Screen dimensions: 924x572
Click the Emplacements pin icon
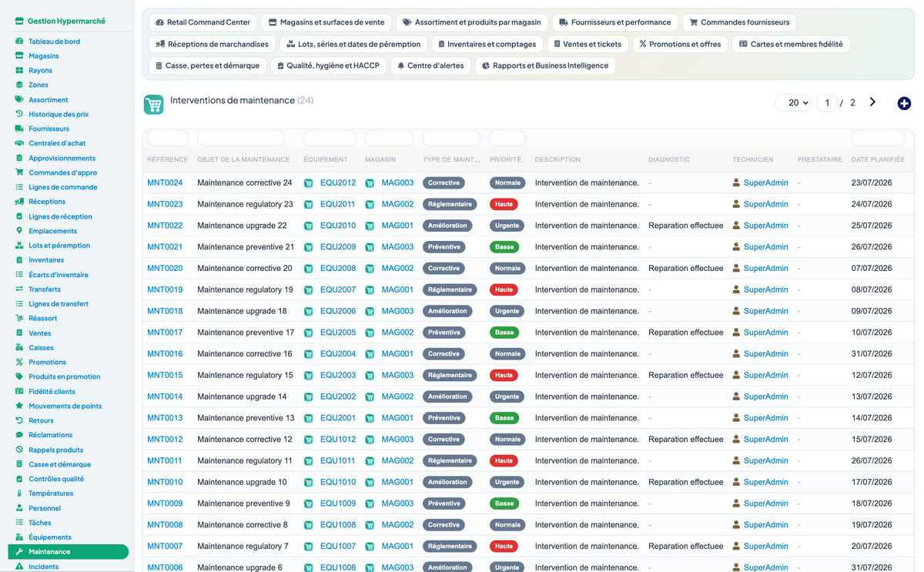coord(19,230)
